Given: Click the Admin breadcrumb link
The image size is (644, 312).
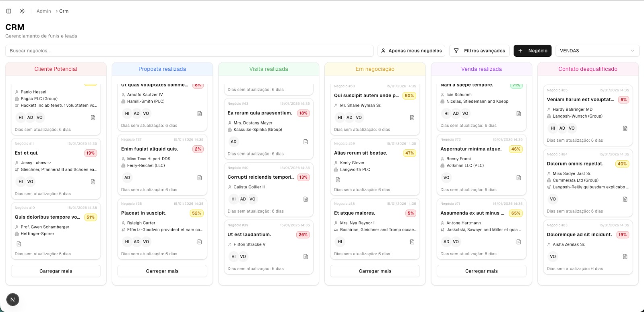Looking at the screenshot, I should (43, 11).
